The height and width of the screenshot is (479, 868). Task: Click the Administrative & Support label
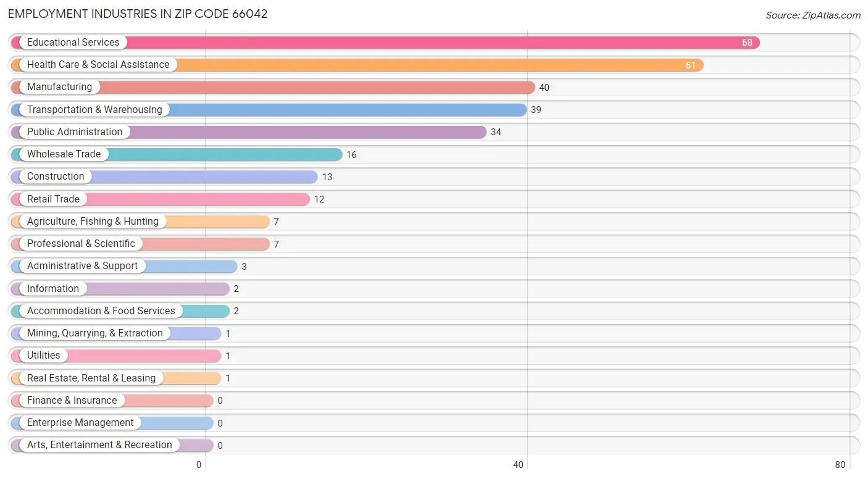point(82,266)
